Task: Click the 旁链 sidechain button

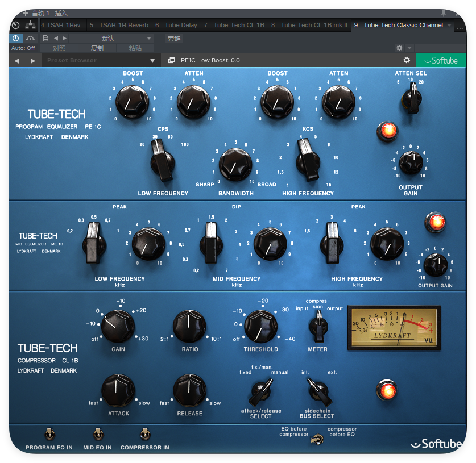Action: [174, 39]
